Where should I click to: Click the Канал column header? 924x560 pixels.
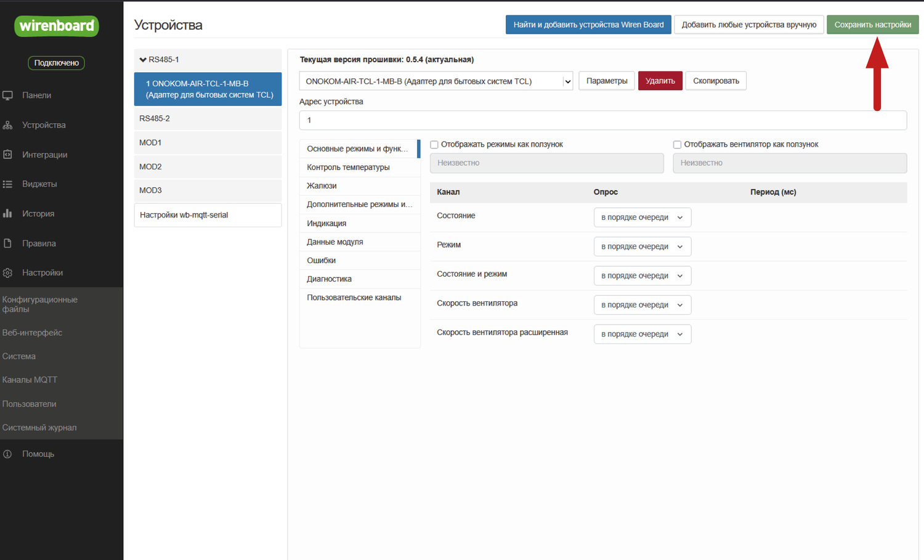coord(448,192)
